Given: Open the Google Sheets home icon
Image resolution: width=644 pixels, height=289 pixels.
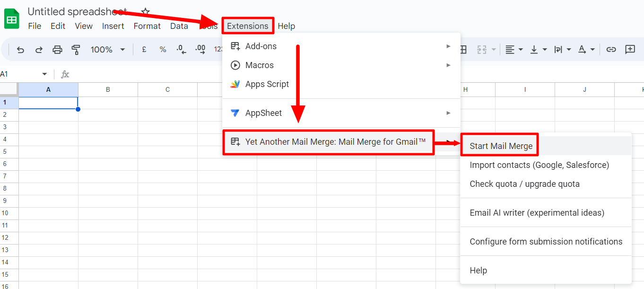Looking at the screenshot, I should pyautogui.click(x=12, y=19).
